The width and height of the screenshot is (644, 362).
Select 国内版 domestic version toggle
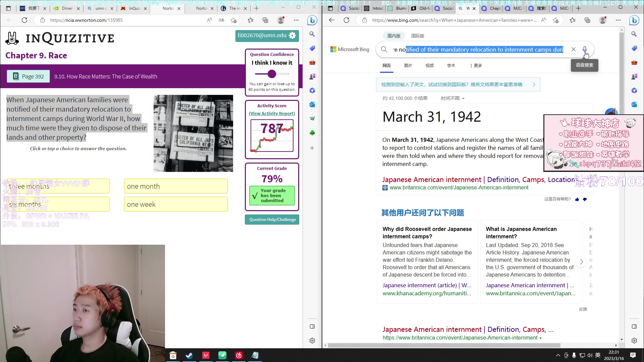point(394,36)
